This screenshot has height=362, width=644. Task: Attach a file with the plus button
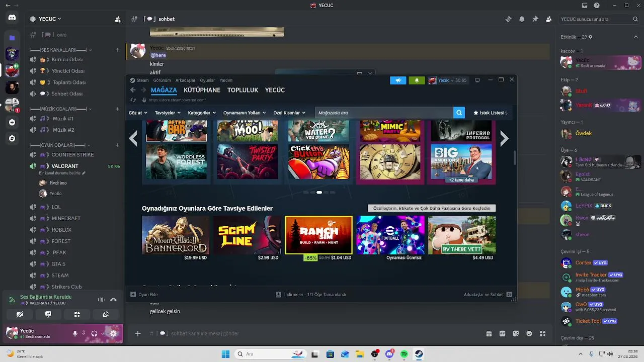(138, 333)
